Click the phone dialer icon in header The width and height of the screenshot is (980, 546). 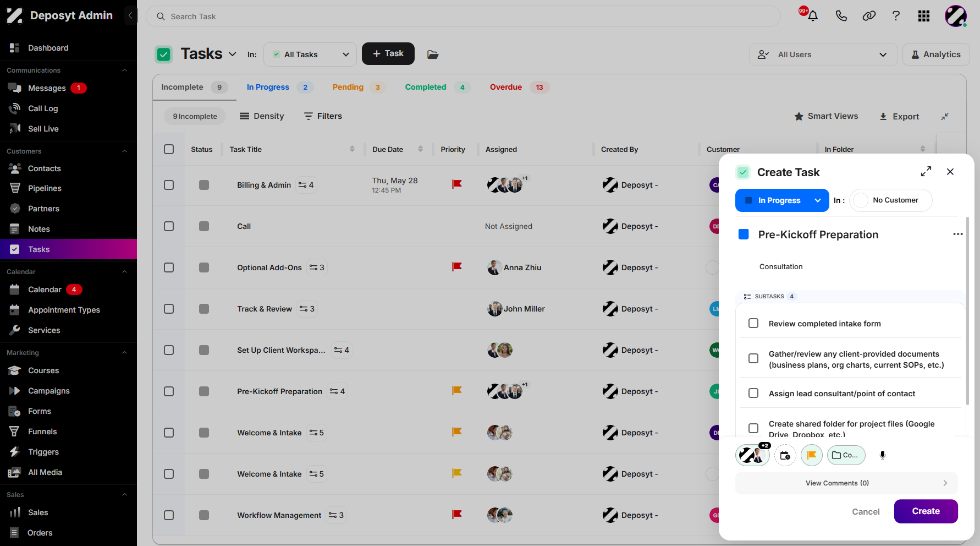[841, 16]
